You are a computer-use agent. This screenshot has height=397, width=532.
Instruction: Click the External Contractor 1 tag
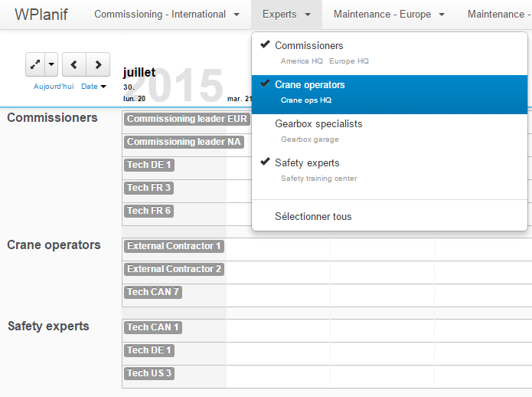175,247
